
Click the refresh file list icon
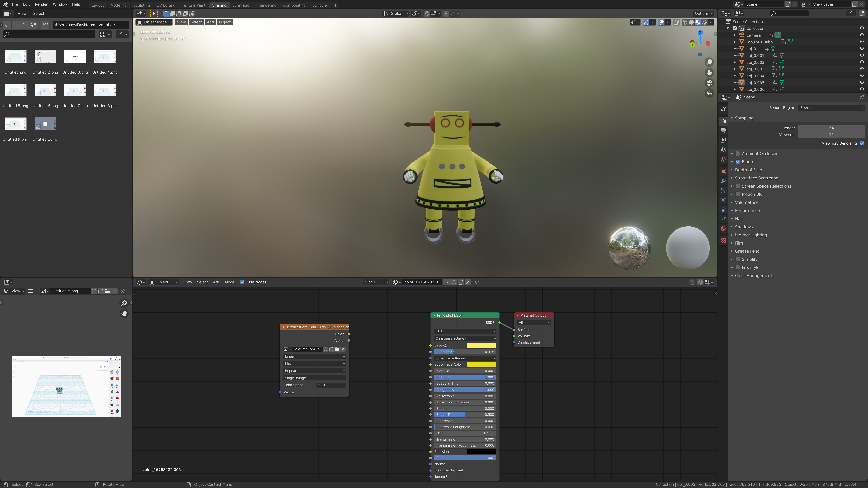point(33,25)
